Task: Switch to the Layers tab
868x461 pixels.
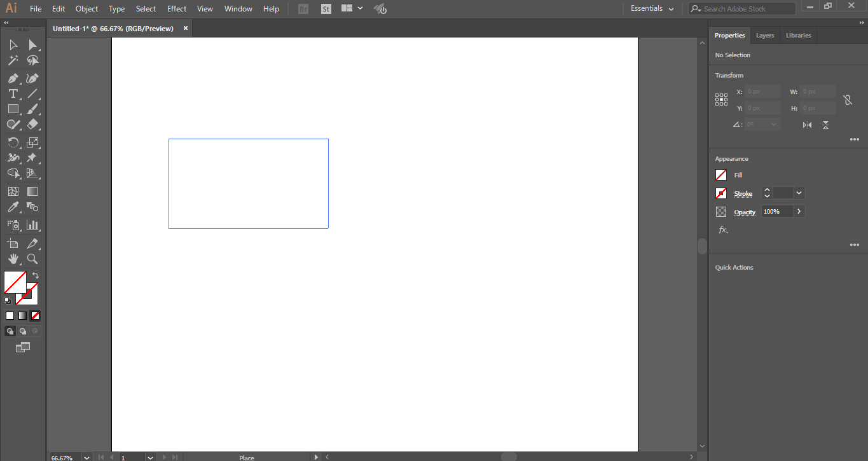Action: point(765,35)
